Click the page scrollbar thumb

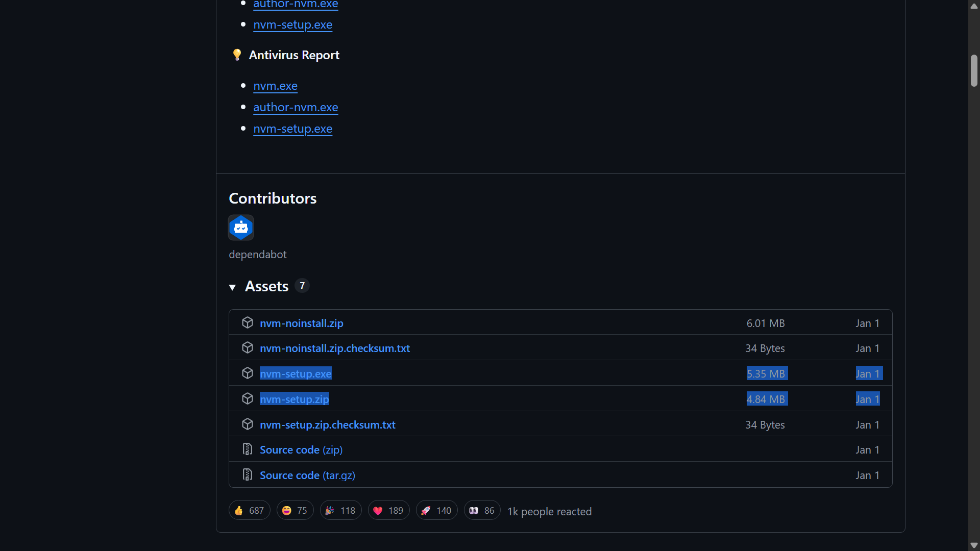(x=974, y=70)
